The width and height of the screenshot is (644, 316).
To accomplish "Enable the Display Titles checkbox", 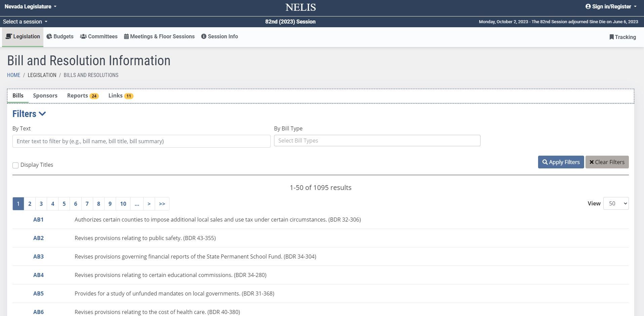I will (15, 165).
